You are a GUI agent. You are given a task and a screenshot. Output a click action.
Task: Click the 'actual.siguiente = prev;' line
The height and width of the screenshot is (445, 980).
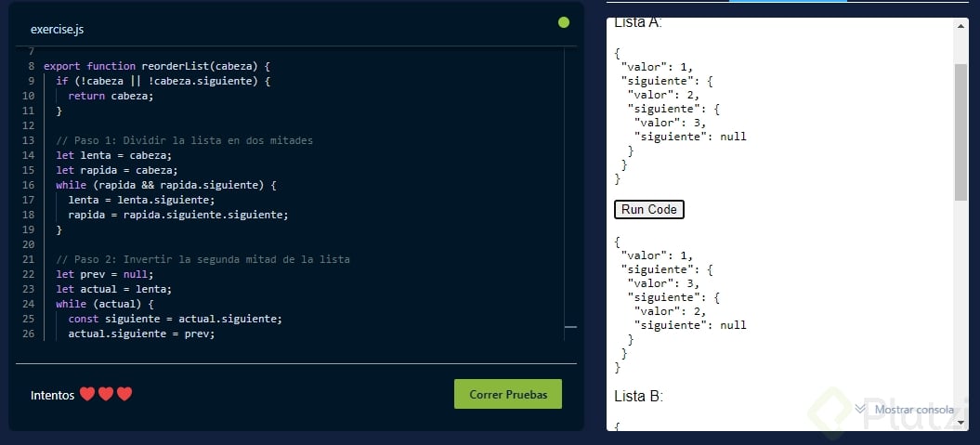(141, 334)
